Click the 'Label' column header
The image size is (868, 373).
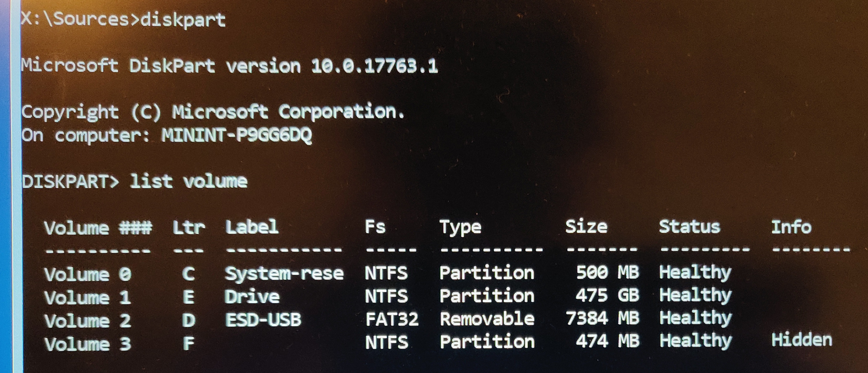(x=252, y=227)
